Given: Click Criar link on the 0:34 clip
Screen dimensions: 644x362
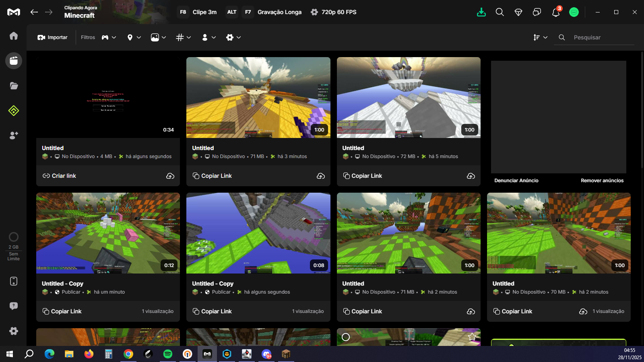Looking at the screenshot, I should click(59, 176).
